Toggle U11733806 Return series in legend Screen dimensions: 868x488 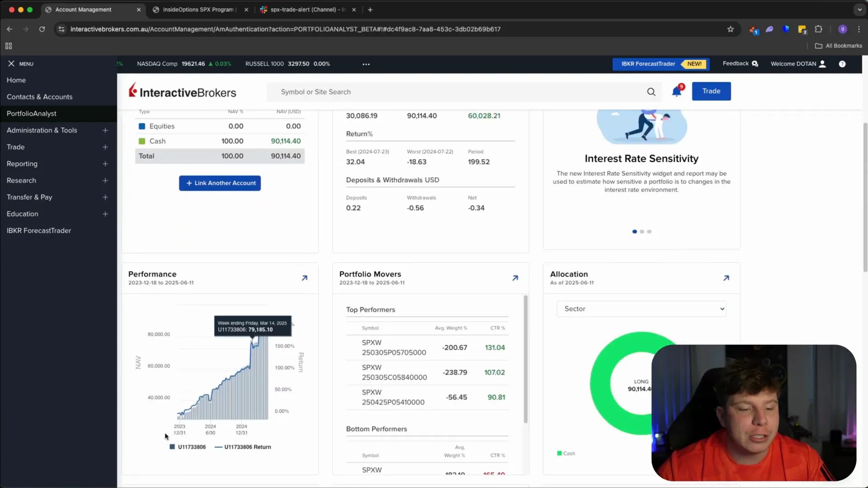243,447
